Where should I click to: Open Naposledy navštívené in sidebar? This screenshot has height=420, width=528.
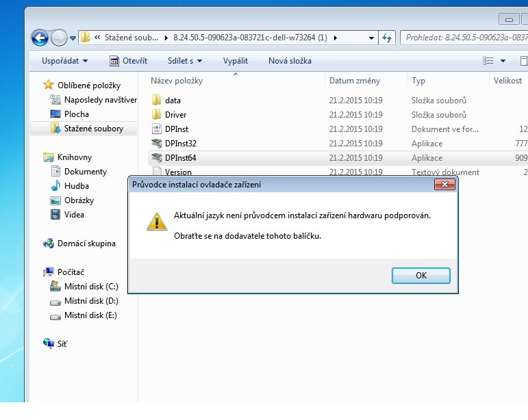[x=101, y=100]
